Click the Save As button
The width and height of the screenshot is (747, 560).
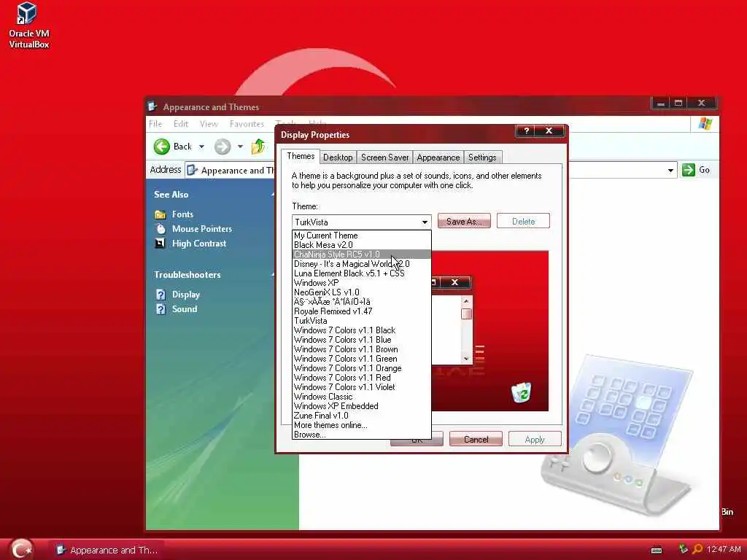tap(464, 222)
